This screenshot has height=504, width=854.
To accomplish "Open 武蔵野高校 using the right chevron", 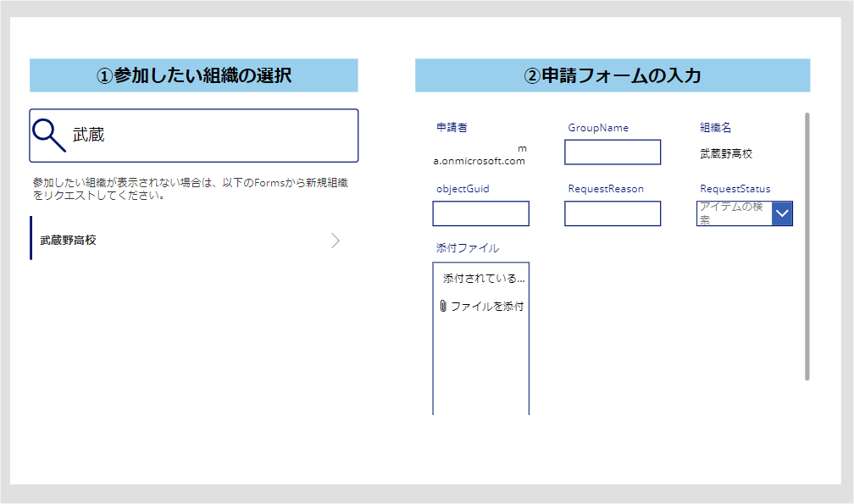I will click(x=335, y=241).
